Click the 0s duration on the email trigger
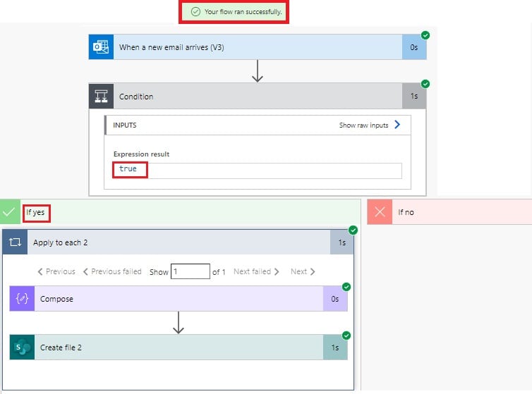Screen dimensions: 532x394 click(x=414, y=47)
